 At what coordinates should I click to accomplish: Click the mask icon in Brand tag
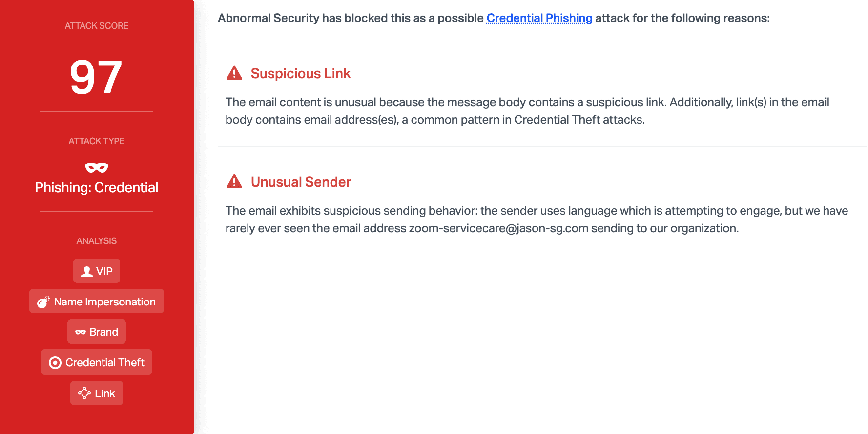(x=81, y=332)
